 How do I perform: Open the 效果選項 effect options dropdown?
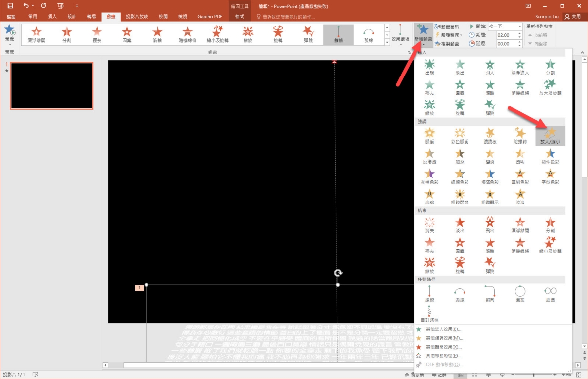point(400,34)
